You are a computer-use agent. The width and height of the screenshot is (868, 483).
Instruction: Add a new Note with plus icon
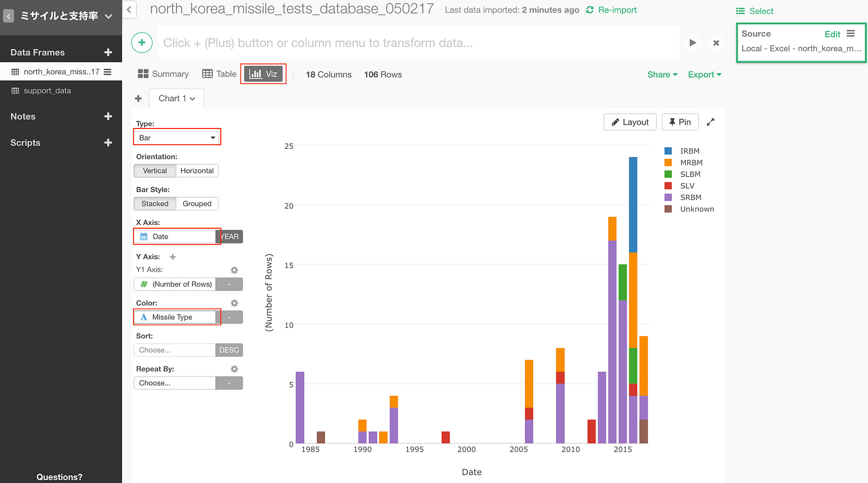pos(108,117)
